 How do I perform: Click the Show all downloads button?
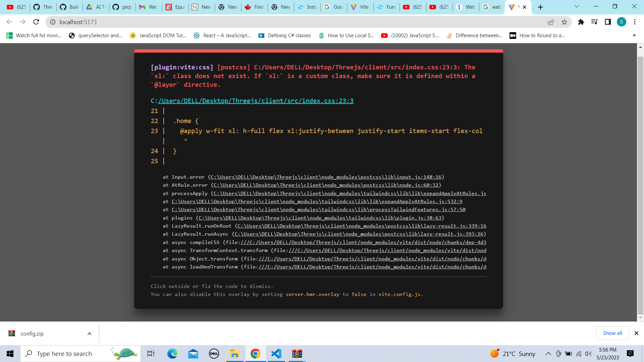click(612, 333)
